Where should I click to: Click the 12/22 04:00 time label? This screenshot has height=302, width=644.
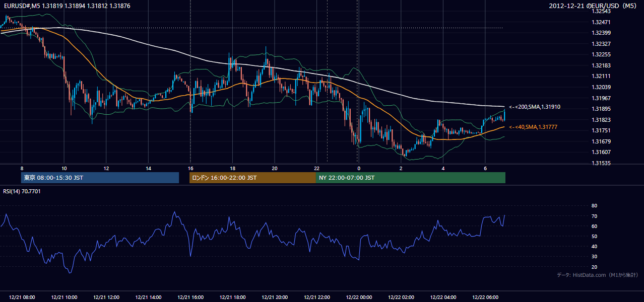pyautogui.click(x=443, y=297)
